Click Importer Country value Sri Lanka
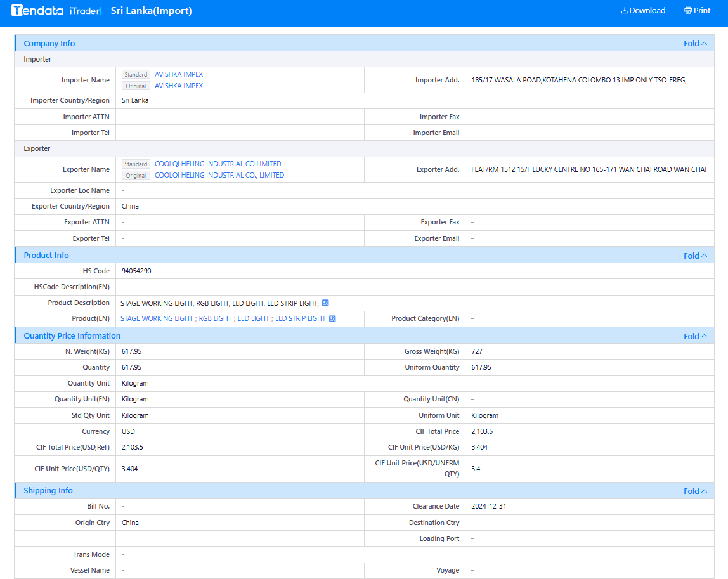This screenshot has width=728, height=579. click(x=135, y=100)
